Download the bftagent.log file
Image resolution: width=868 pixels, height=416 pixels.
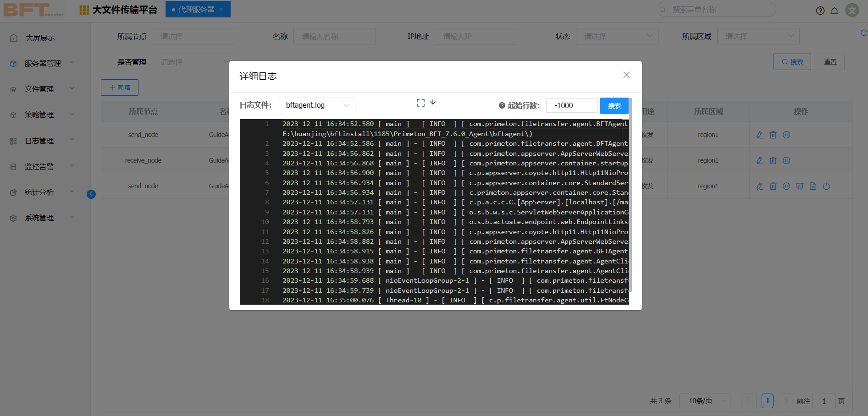click(x=433, y=103)
